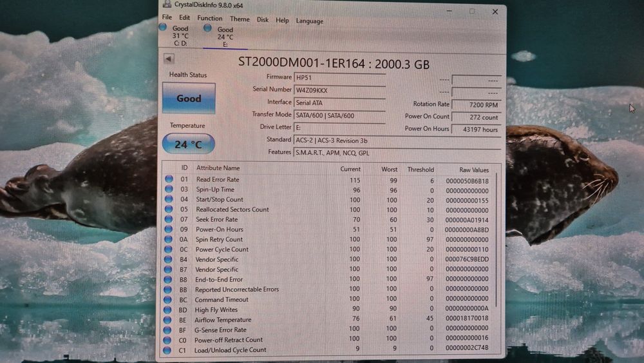Select the Load/Unload Cycle Count attribute name
This screenshot has width=644, height=363.
point(230,350)
